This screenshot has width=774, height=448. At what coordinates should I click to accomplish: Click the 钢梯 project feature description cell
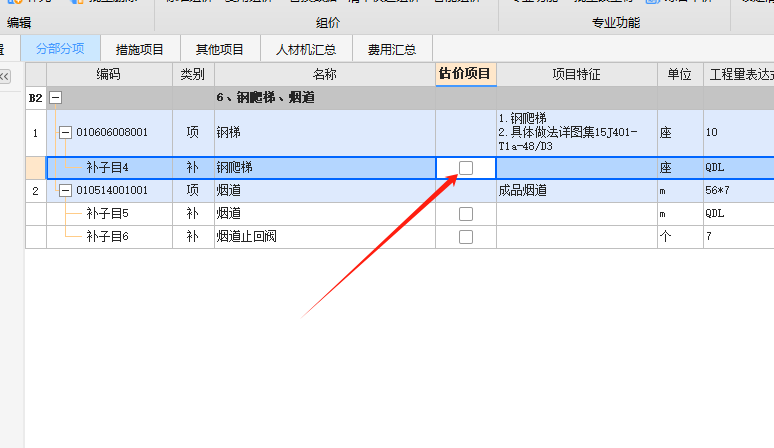(577, 132)
